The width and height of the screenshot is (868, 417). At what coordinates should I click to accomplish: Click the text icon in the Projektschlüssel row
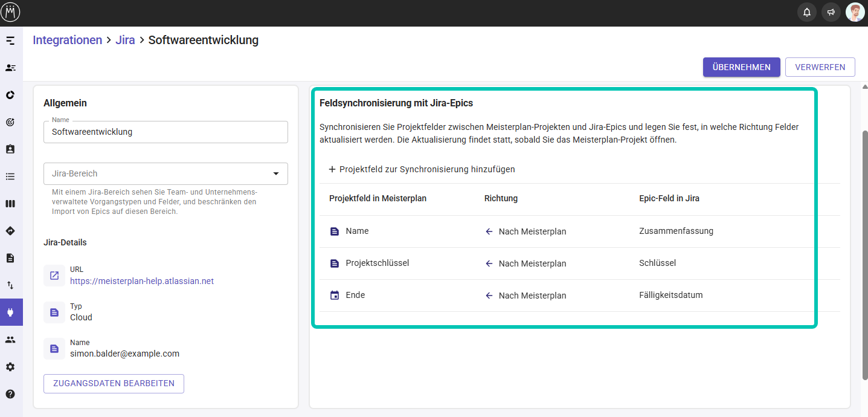click(x=335, y=263)
